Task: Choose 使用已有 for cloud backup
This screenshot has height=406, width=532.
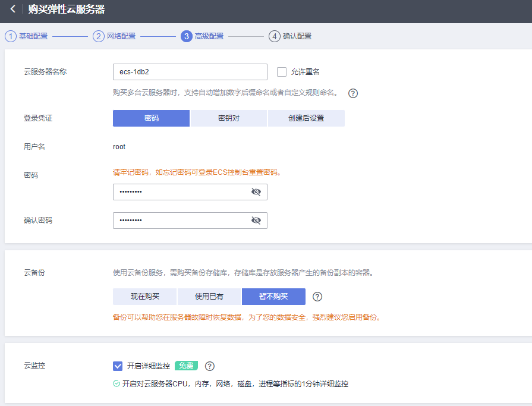Action: (x=209, y=297)
